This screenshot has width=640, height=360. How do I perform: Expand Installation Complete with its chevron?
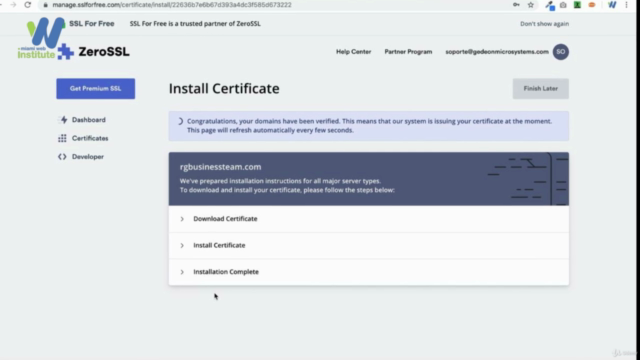182,272
